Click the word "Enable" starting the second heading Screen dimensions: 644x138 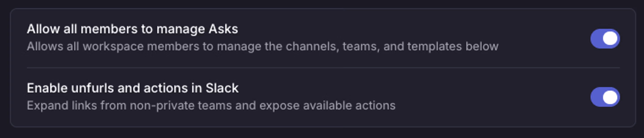coord(47,88)
